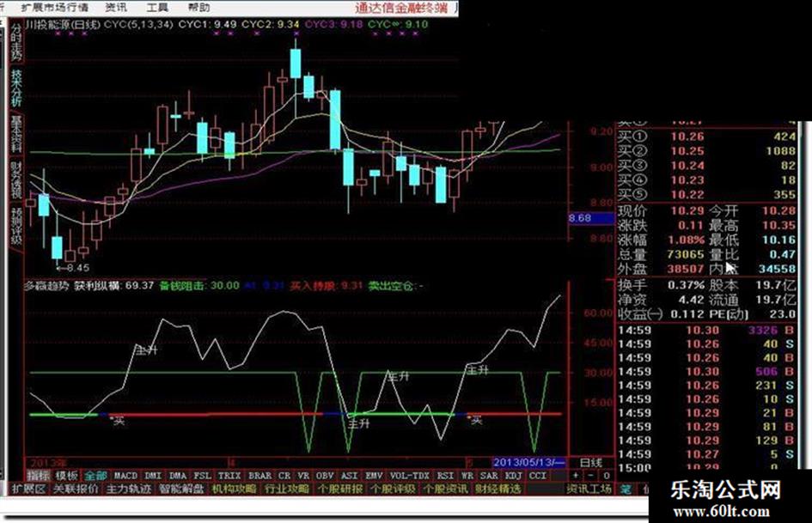Click the 买⑤ price 10.22
The height and width of the screenshot is (523, 812).
687,195
